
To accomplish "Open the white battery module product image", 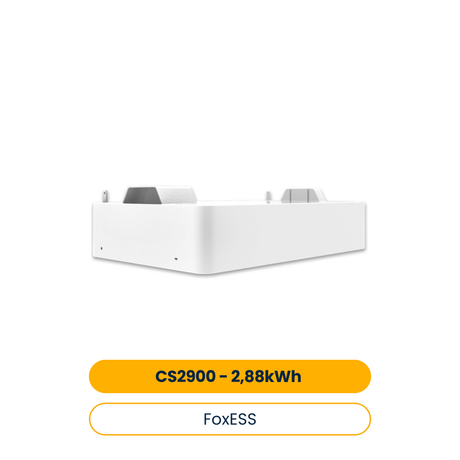I will [229, 230].
